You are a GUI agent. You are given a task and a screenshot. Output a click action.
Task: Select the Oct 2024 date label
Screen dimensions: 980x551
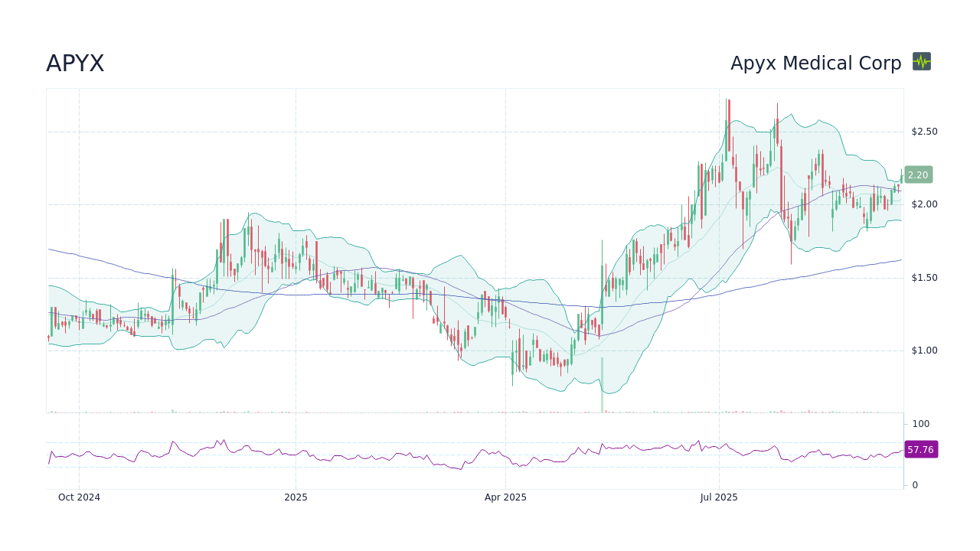(79, 497)
